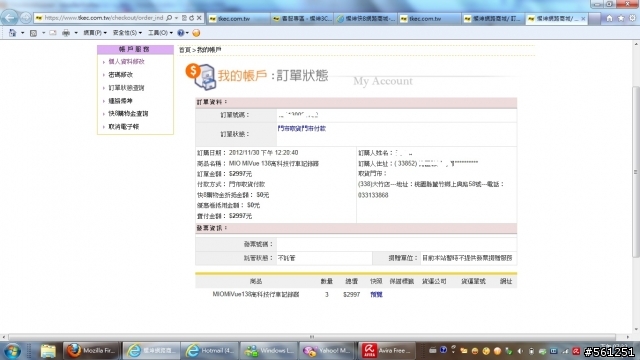Click the network signal tray icon

point(565,351)
